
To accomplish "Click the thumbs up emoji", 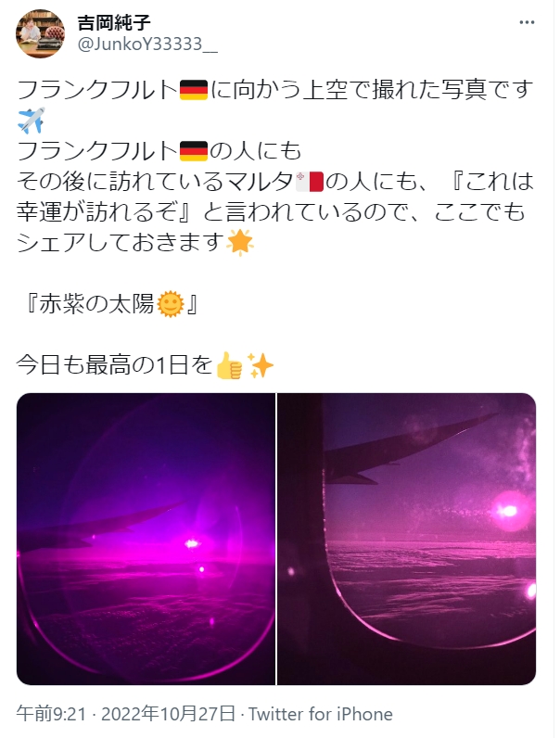I will click(229, 364).
